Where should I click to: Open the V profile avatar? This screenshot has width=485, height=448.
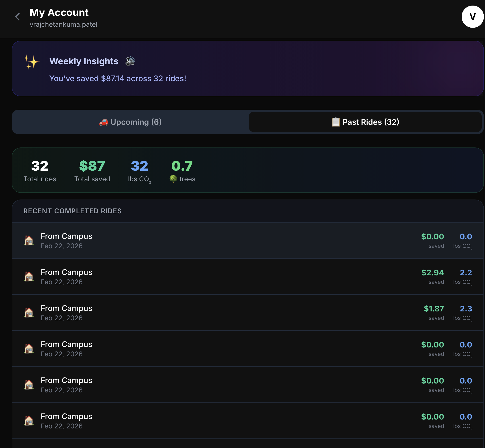pos(472,17)
